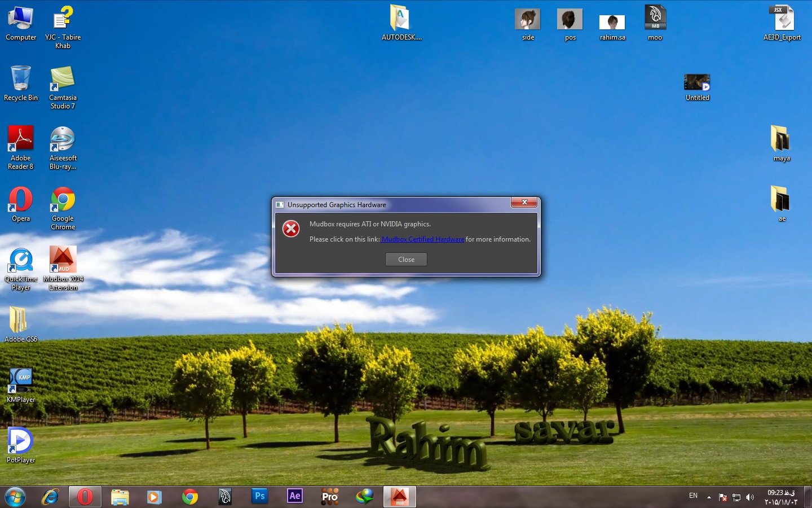Select the moo Maya file icon

(655, 23)
